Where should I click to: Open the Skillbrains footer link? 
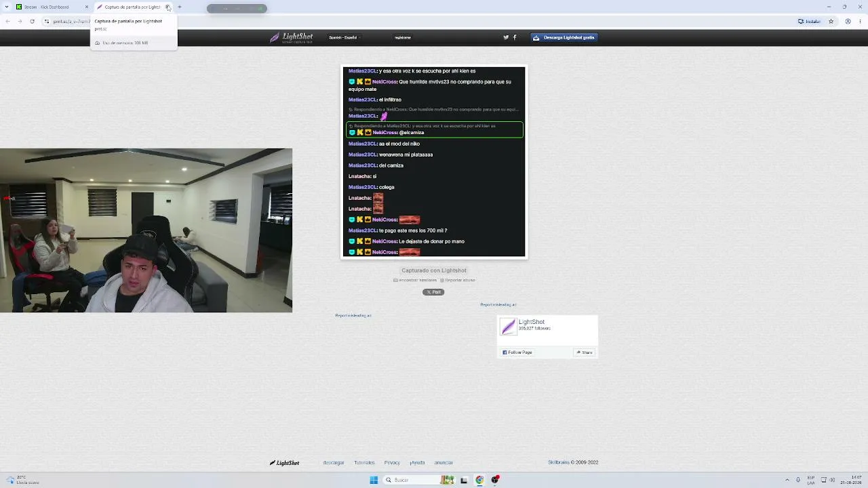(559, 463)
